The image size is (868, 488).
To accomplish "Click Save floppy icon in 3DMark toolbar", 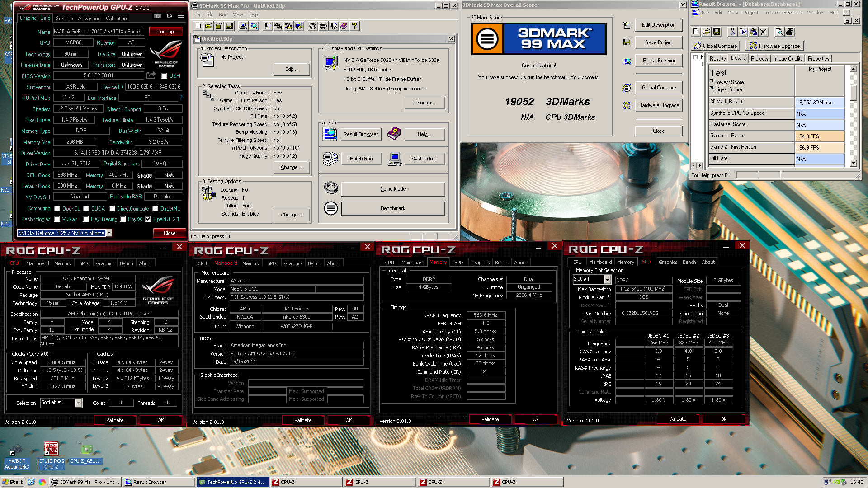I will (x=229, y=26).
